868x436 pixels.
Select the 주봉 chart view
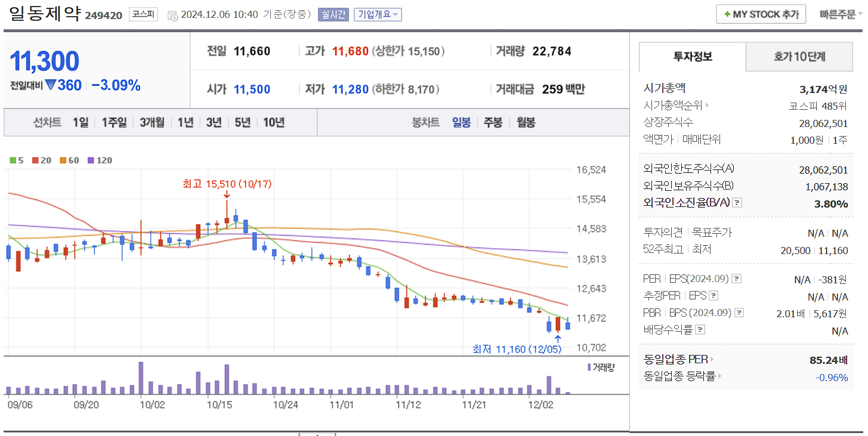[493, 122]
